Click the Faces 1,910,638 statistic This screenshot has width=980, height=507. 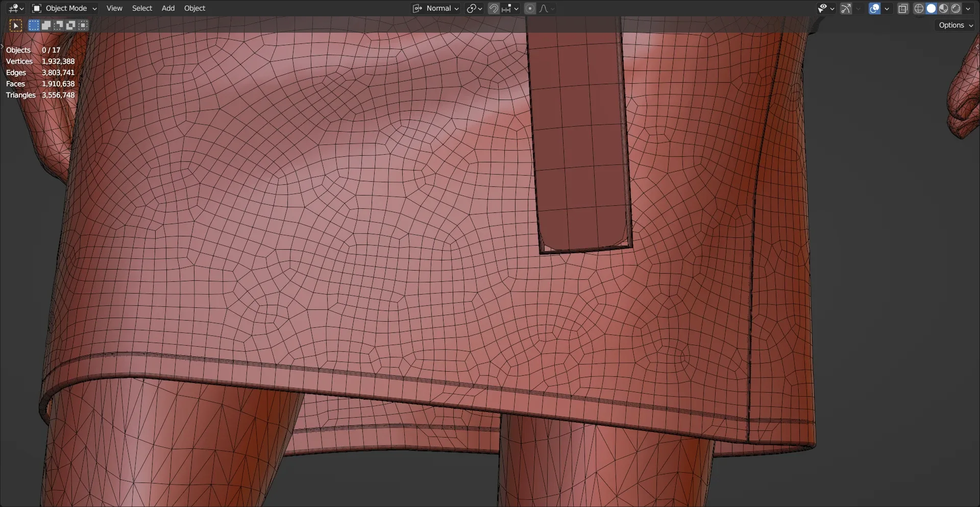coord(40,84)
